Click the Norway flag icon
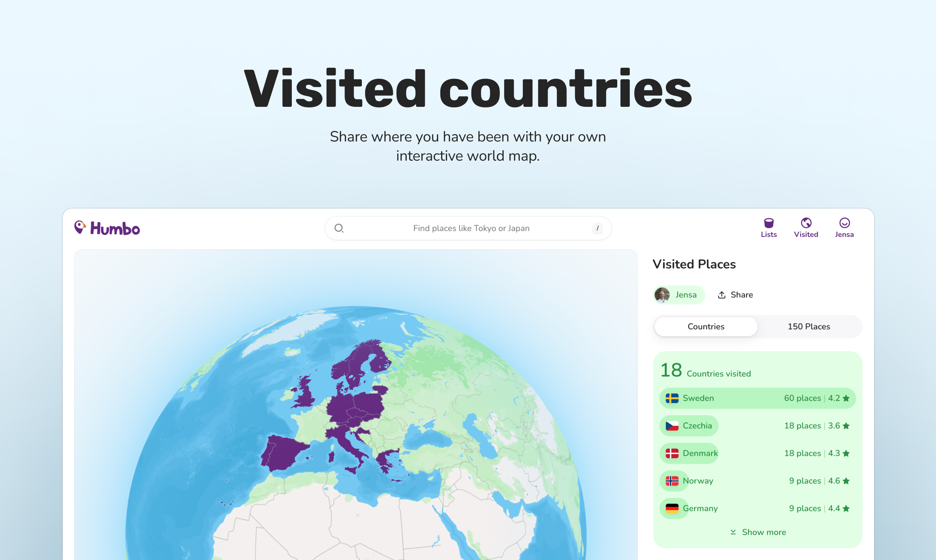This screenshot has width=936, height=560. coord(671,480)
